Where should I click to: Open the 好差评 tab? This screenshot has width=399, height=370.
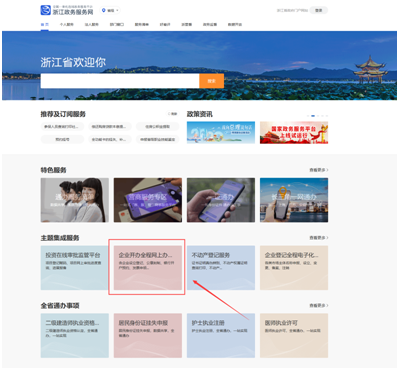click(165, 24)
